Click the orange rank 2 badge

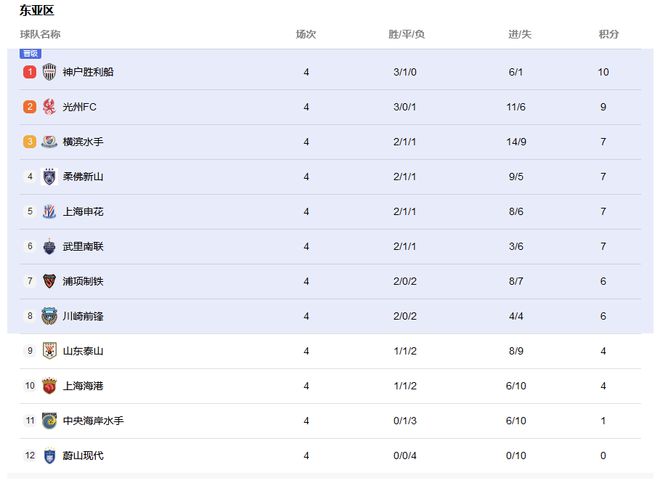29,107
